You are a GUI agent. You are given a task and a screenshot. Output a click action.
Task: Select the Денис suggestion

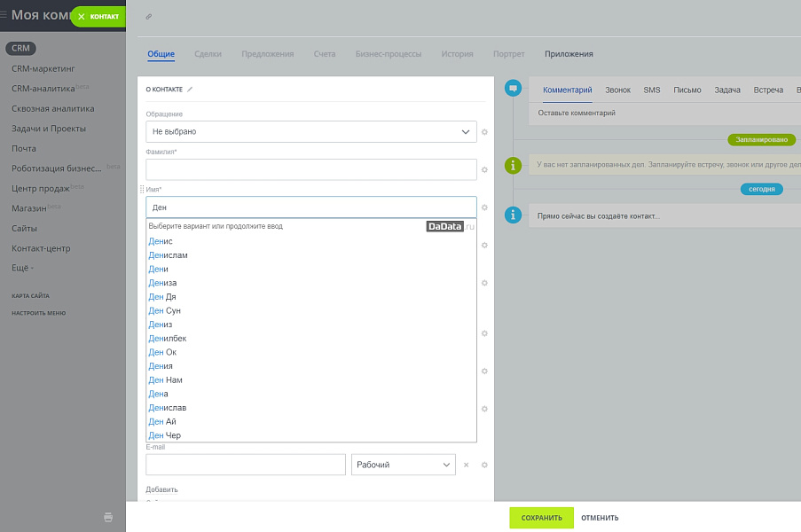[161, 241]
